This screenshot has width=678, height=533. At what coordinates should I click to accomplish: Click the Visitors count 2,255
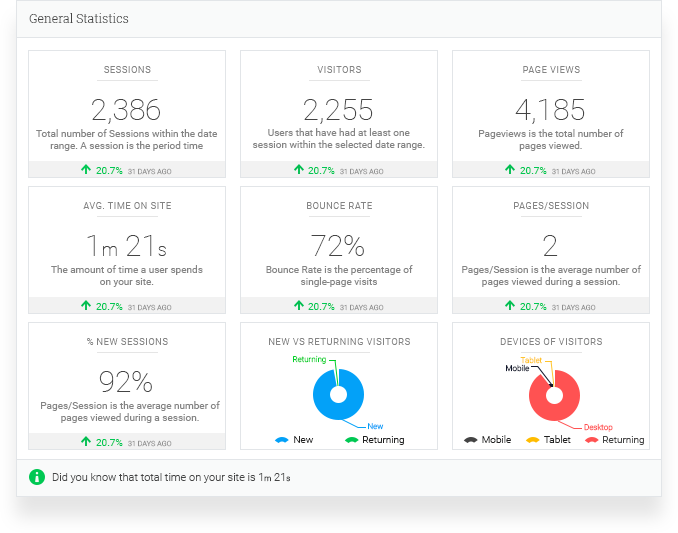338,109
